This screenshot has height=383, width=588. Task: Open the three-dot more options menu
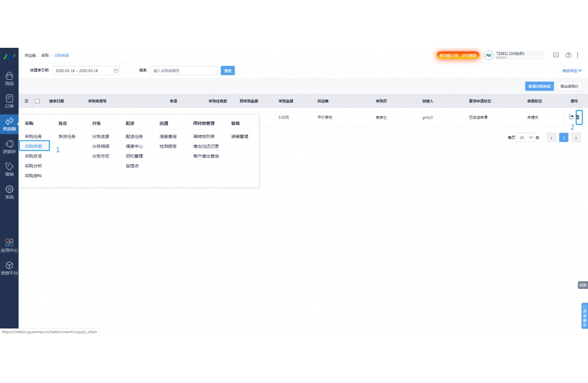tap(578, 55)
